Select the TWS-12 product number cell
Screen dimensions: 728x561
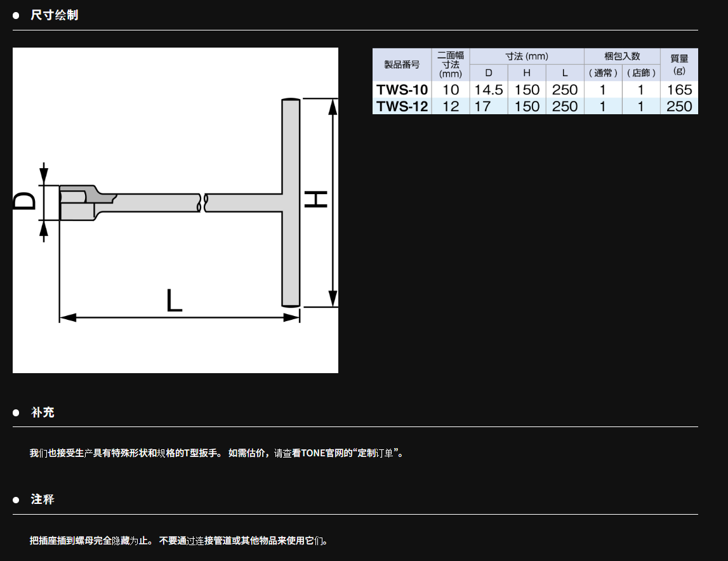click(x=402, y=106)
